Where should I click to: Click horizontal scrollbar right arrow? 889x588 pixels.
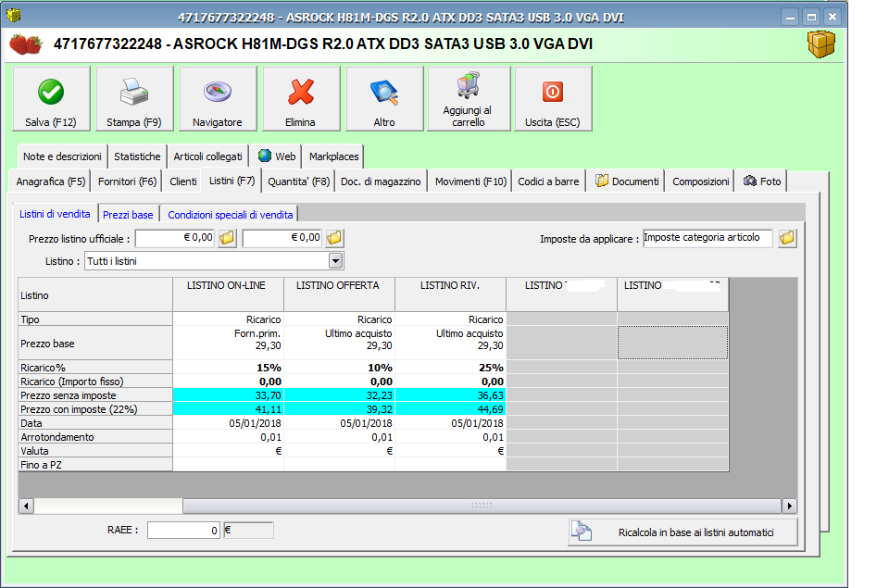789,506
